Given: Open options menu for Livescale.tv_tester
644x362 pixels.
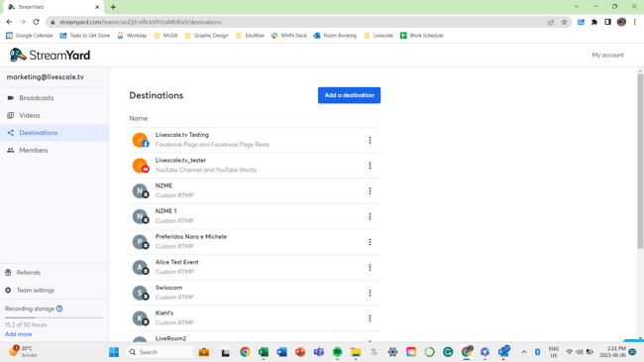Looking at the screenshot, I should [x=370, y=166].
